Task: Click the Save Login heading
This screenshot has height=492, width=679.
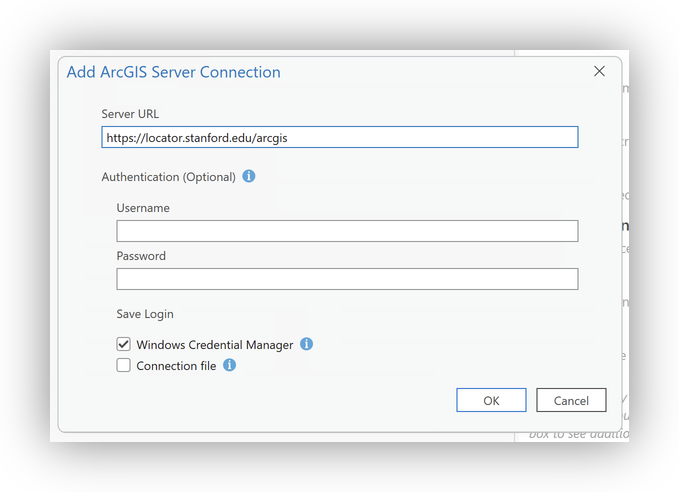Action: click(x=145, y=314)
